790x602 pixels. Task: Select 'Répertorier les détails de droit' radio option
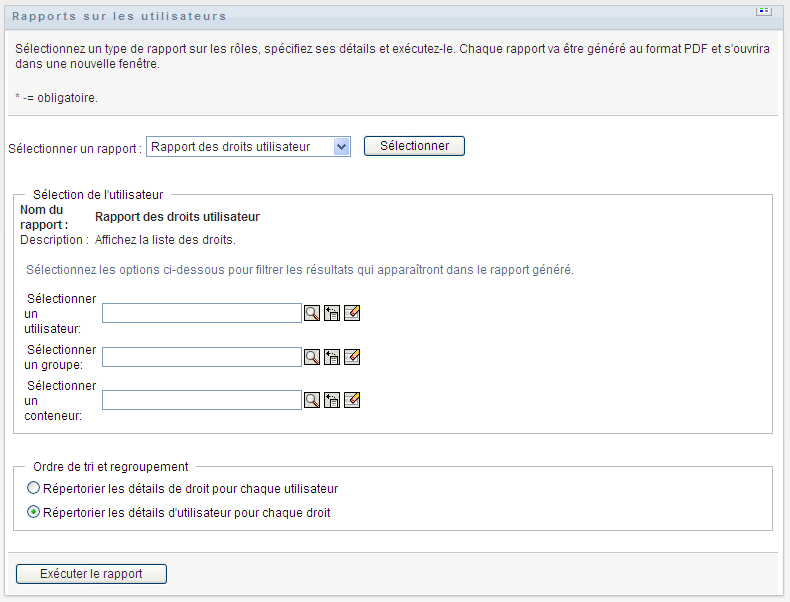tap(34, 489)
